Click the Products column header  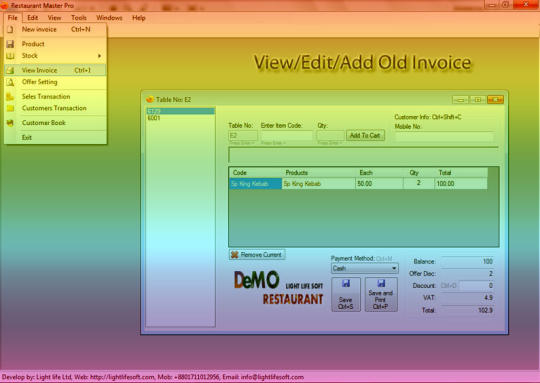click(319, 173)
